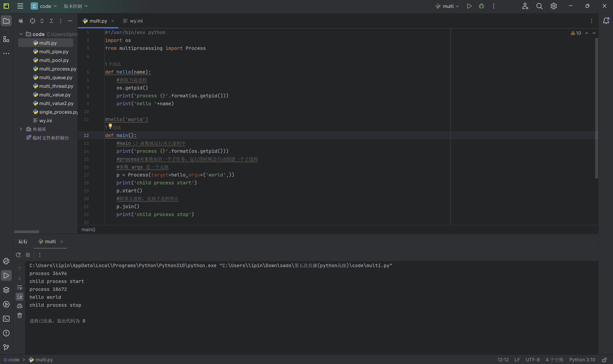Screen dimensions: 613x364
Task: Open the Problems tool window
Action: pyautogui.click(x=6, y=333)
